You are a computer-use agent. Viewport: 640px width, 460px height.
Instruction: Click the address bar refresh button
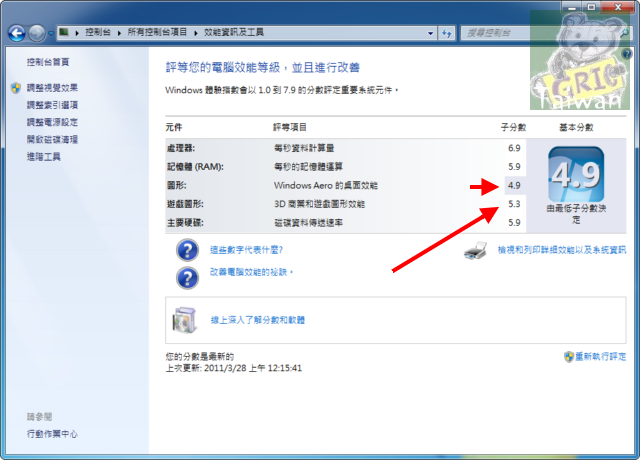447,33
